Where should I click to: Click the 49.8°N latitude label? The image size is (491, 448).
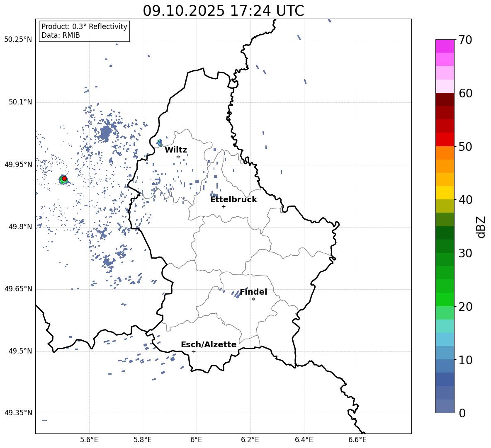point(20,227)
